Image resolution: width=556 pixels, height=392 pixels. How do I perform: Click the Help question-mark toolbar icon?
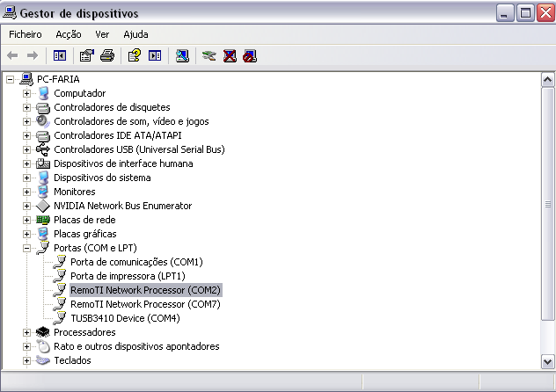(135, 55)
